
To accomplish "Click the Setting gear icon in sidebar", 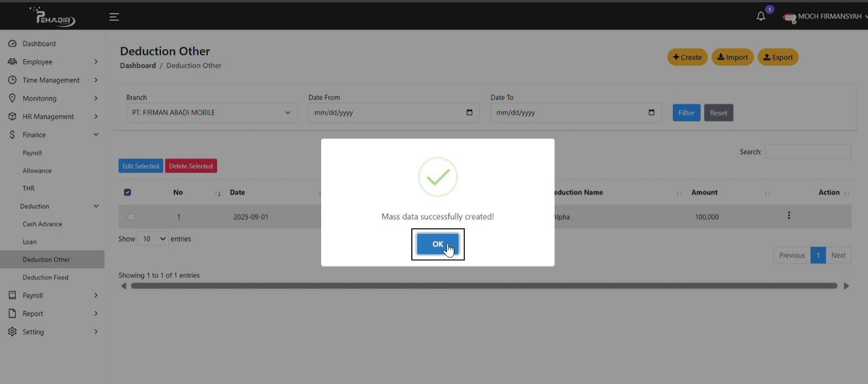I will tap(12, 331).
